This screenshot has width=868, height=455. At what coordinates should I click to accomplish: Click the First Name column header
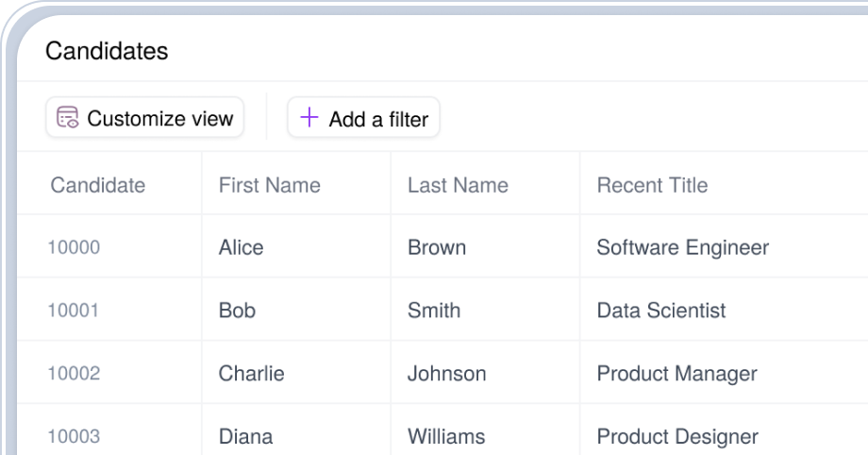[x=269, y=185]
